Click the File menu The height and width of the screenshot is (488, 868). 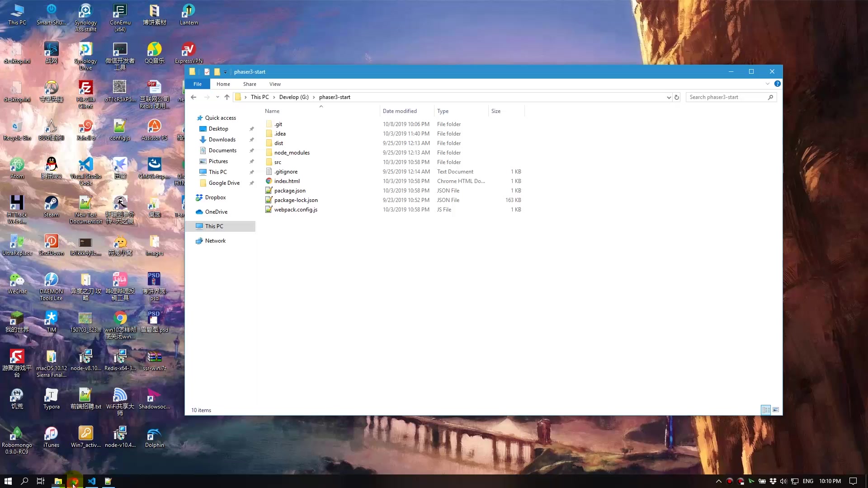197,84
